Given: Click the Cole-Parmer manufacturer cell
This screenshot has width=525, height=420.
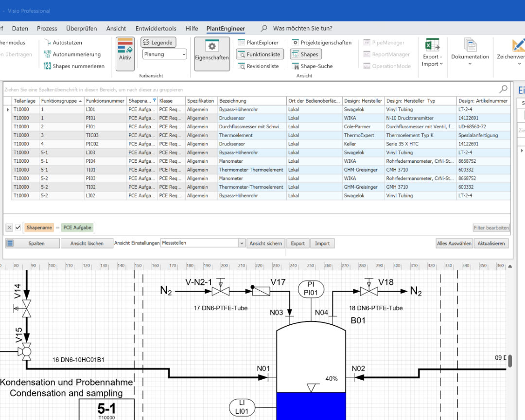Looking at the screenshot, I should (x=364, y=126).
